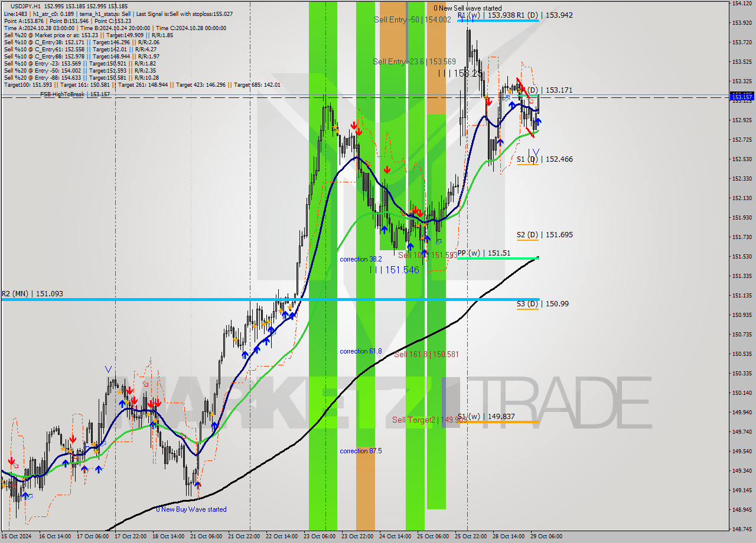Click the 'Sell %10 @ C_Entry38: 152.171' row
Viewport: 756px width, 543px height.
click(x=82, y=42)
